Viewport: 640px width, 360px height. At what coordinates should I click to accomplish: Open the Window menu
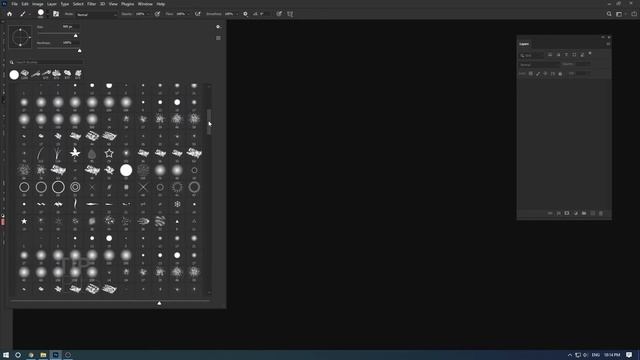[145, 4]
